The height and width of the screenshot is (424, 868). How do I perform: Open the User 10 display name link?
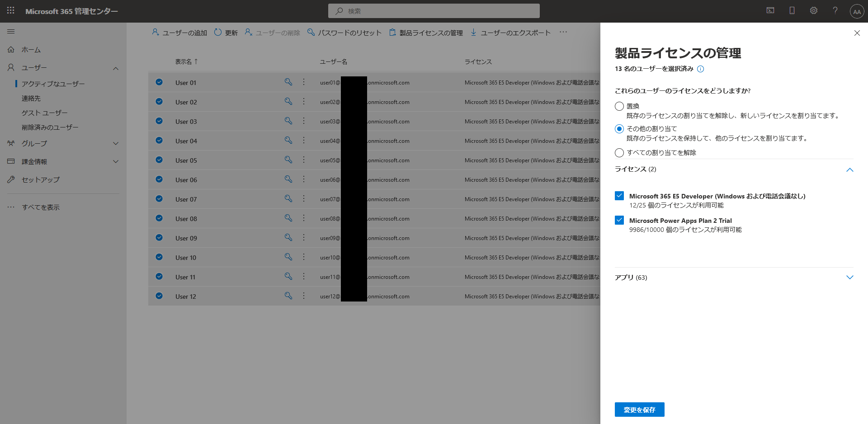(x=186, y=258)
